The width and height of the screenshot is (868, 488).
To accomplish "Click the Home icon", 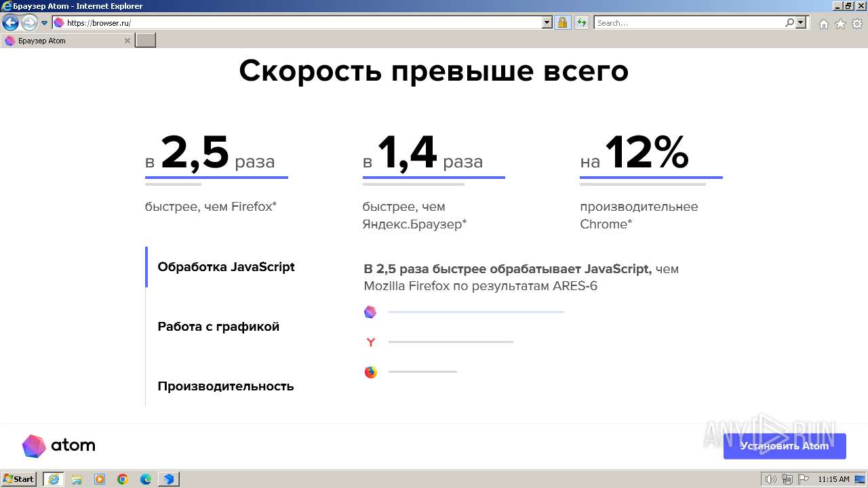I will click(823, 24).
